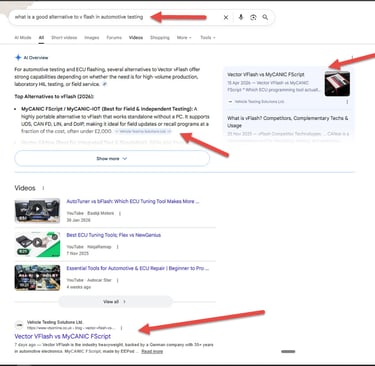This screenshot has width=375, height=366.
Task: Open three-dot menu next to vtsonline result URL
Action: tap(121, 328)
